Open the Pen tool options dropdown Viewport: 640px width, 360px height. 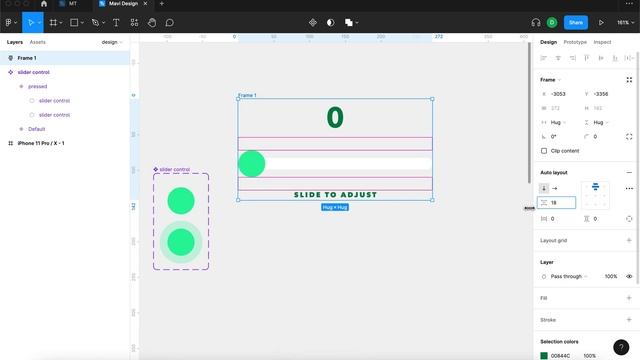[103, 23]
